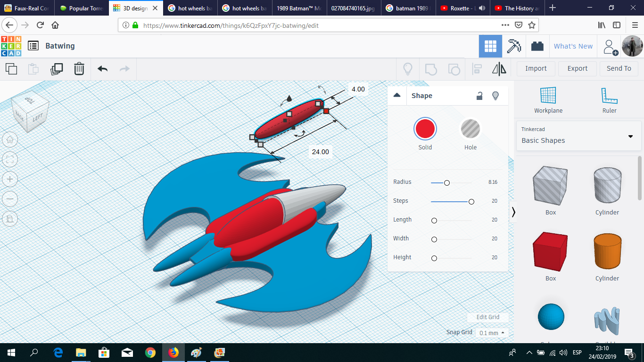Click the Duplicate and repeat icon
The image size is (644, 362).
coord(57,69)
